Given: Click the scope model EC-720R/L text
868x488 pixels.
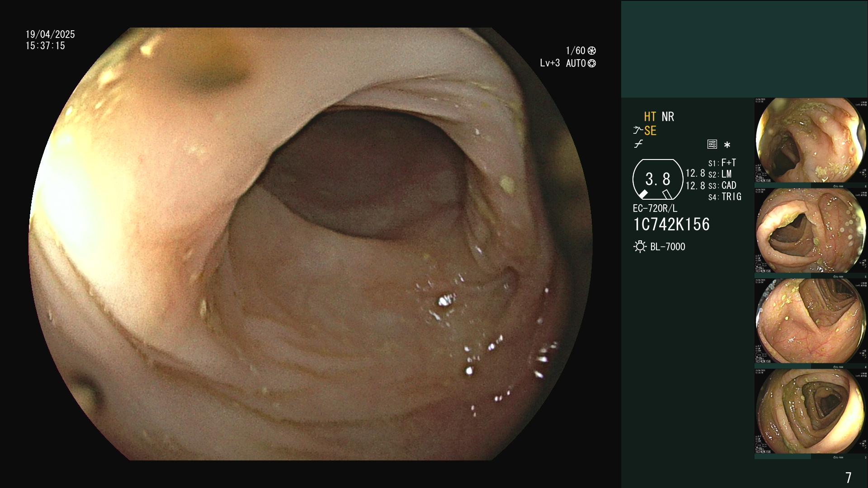Looking at the screenshot, I should 655,208.
